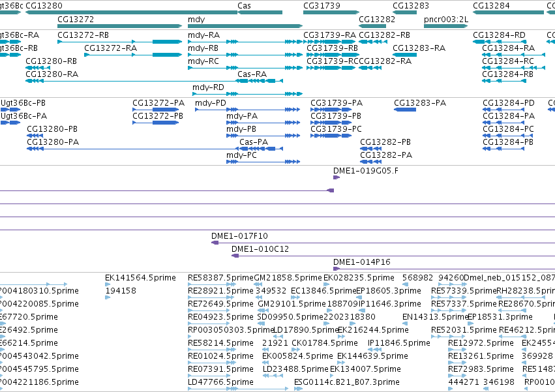This screenshot has width=555, height=392.
Task: Select the RE58214.5prime EST label
Action: 221,344
